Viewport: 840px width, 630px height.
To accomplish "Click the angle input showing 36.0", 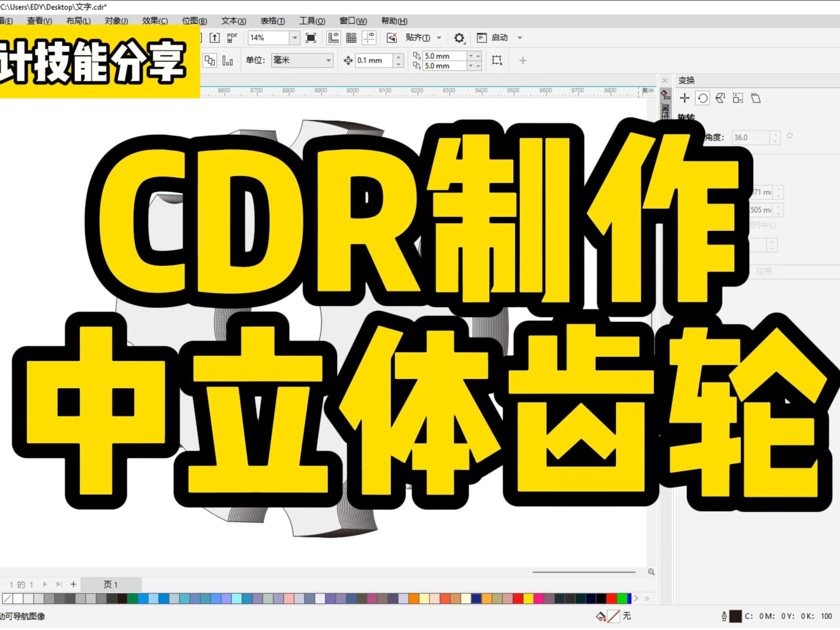I will coord(750,137).
